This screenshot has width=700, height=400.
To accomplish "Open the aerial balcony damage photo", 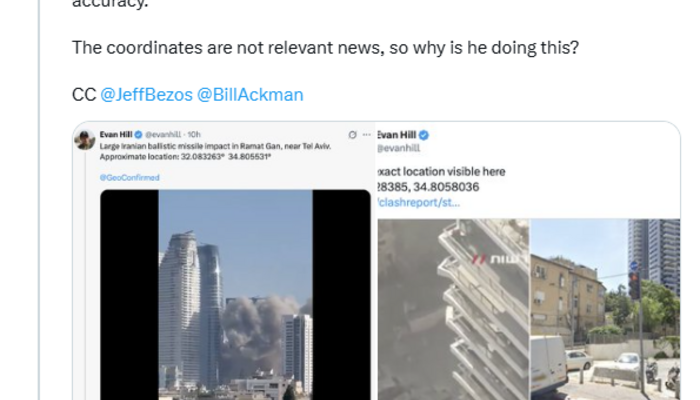I will (x=453, y=309).
